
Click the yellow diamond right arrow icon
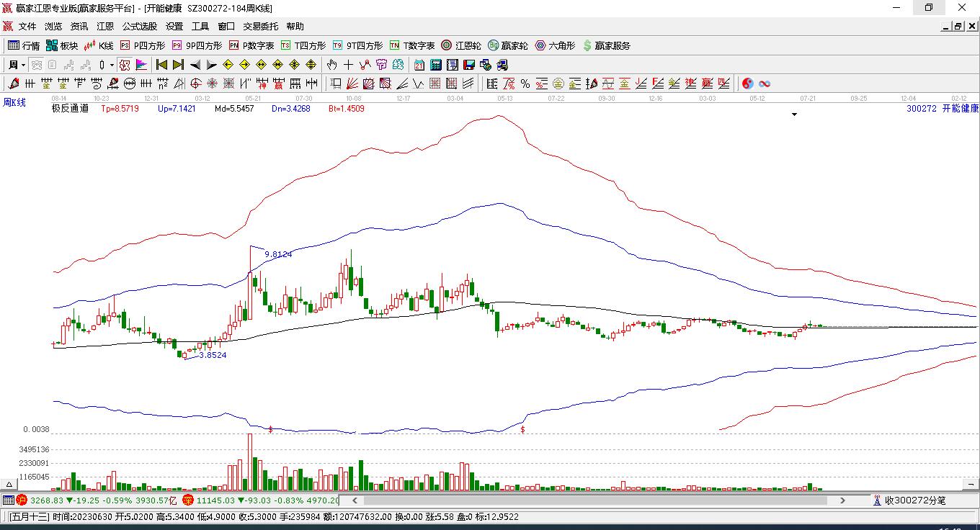[x=245, y=65]
